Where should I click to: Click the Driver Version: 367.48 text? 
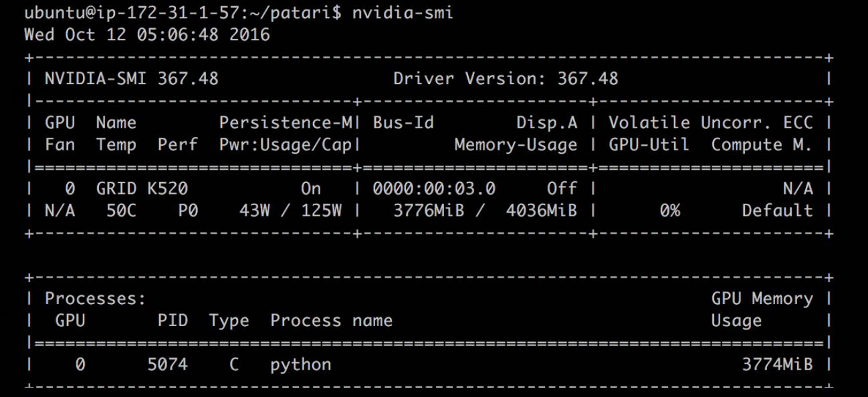click(506, 79)
